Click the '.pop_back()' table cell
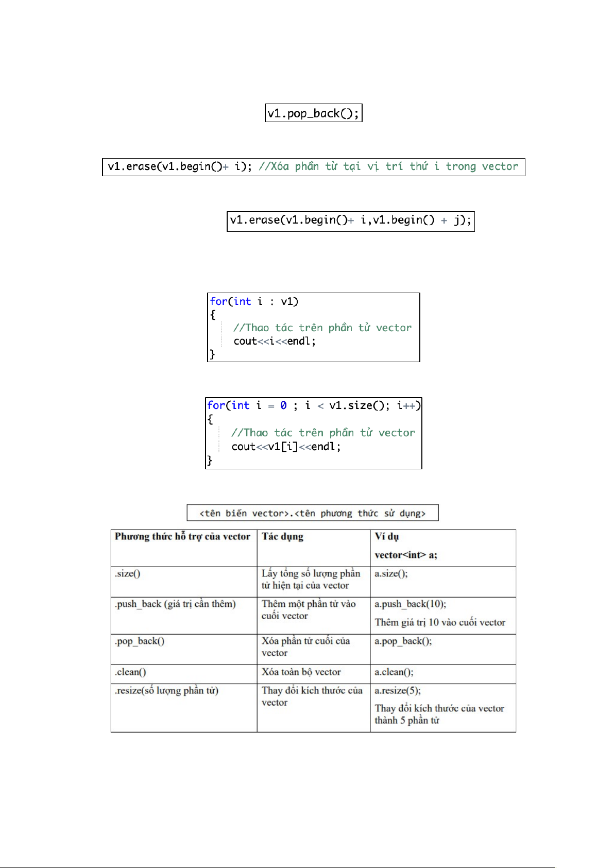Image resolution: width=614 pixels, height=868 pixels. [x=140, y=641]
